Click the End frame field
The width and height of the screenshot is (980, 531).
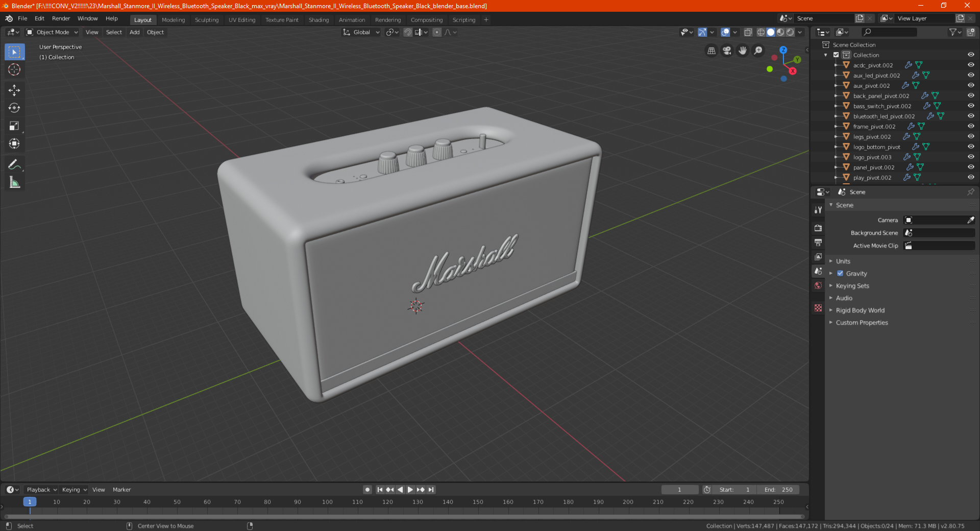click(778, 490)
